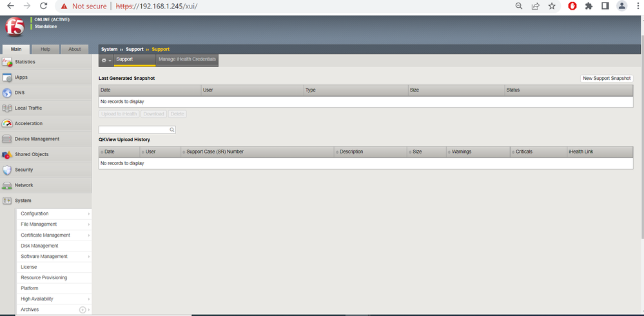The height and width of the screenshot is (316, 644).
Task: Sort QKView history by Size column
Action: pyautogui.click(x=427, y=152)
